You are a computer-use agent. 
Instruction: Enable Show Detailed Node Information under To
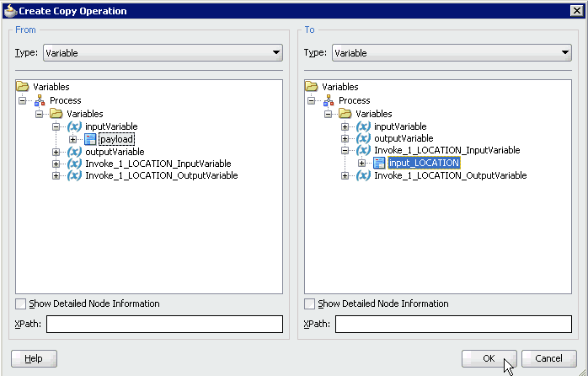(309, 303)
